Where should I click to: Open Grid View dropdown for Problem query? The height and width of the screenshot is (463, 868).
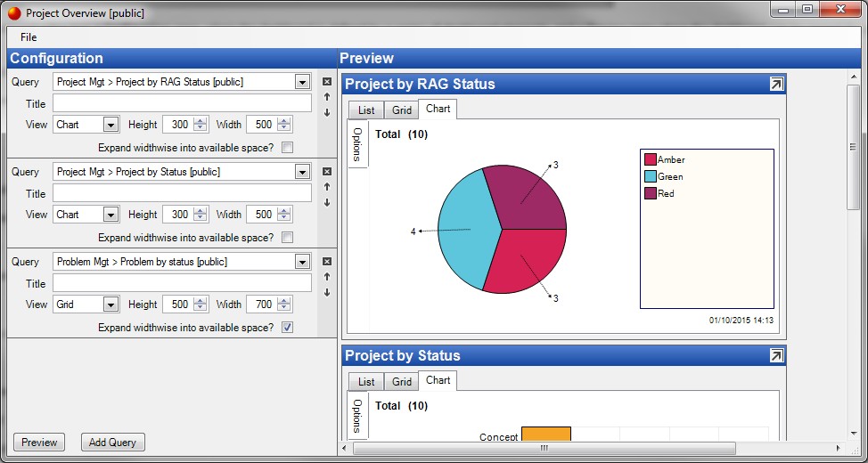pyautogui.click(x=111, y=305)
